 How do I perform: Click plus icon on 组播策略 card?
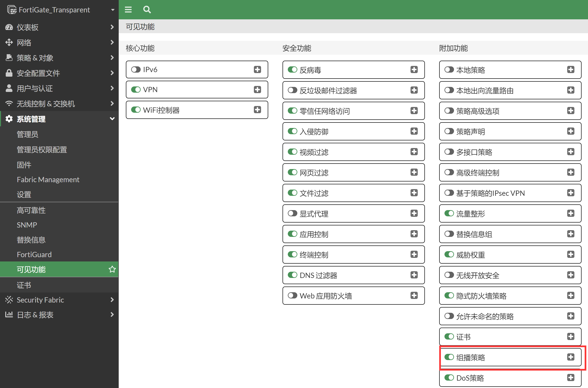click(571, 357)
